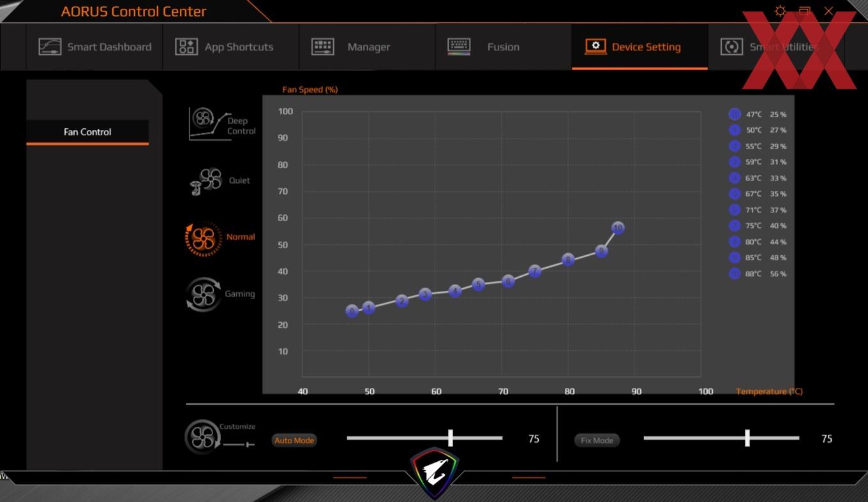This screenshot has width=868, height=502.
Task: Switch to App Shortcuts tab
Action: tap(230, 47)
